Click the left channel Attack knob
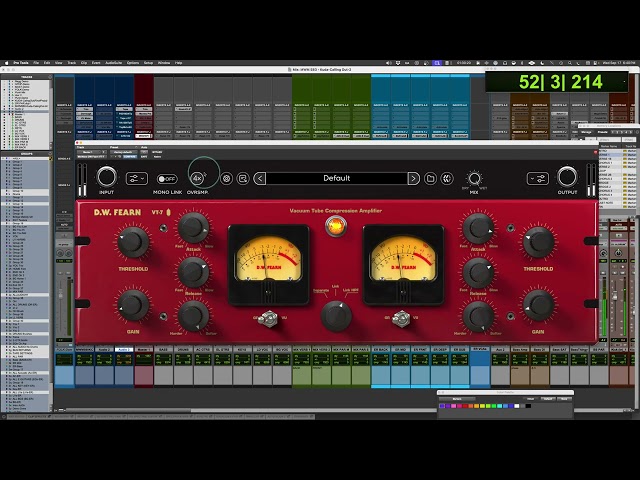640x480 pixels. click(x=193, y=228)
